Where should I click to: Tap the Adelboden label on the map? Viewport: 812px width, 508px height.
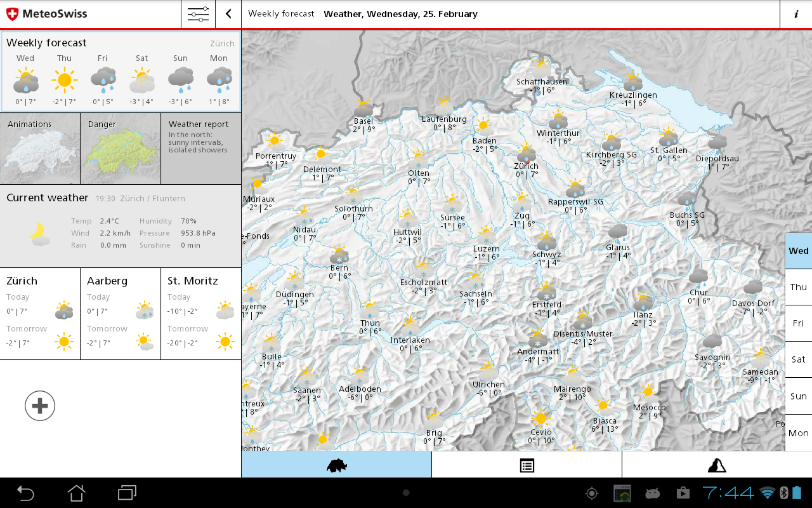(x=360, y=389)
